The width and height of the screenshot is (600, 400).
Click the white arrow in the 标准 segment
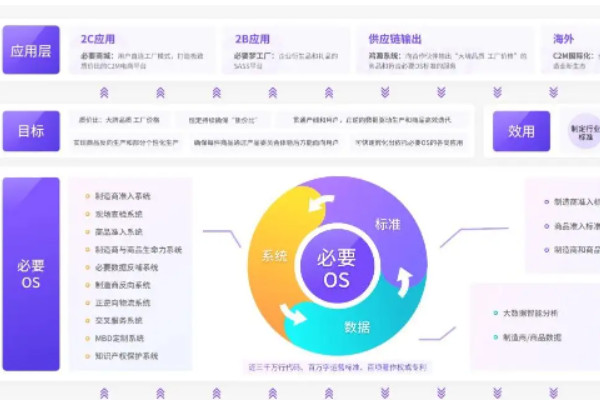click(x=321, y=206)
